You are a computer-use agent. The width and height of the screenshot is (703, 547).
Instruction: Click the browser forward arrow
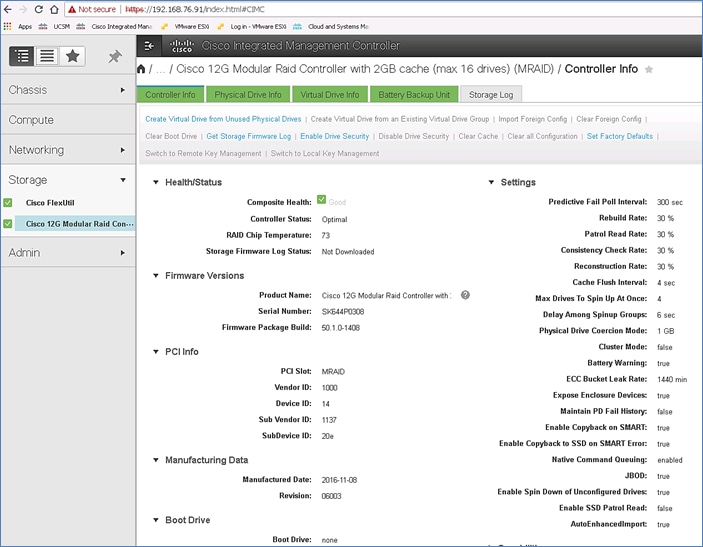point(23,9)
